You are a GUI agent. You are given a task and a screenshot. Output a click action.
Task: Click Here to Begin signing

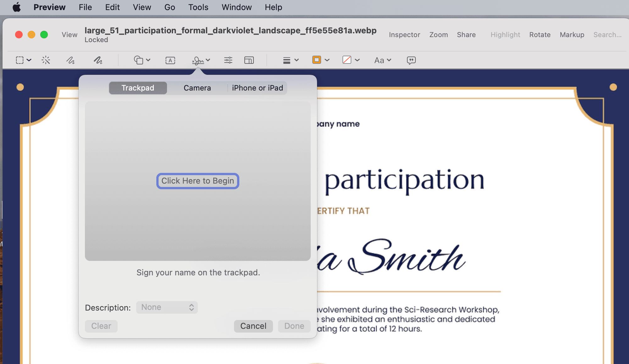pos(198,181)
